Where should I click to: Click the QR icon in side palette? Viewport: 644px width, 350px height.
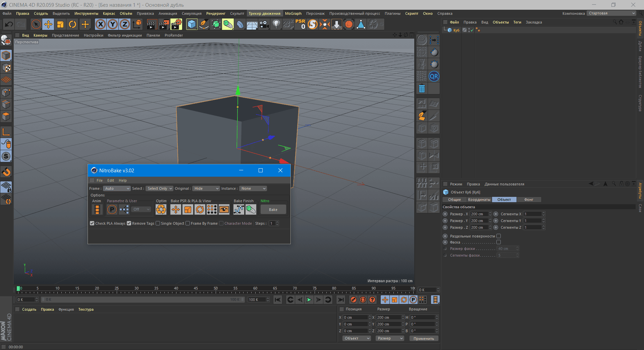click(434, 76)
